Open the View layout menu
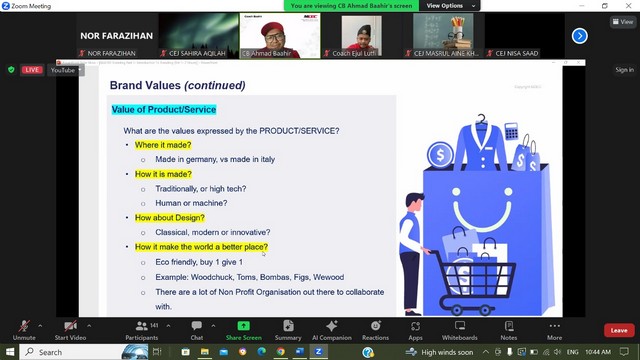This screenshot has height=360, width=640. [623, 22]
